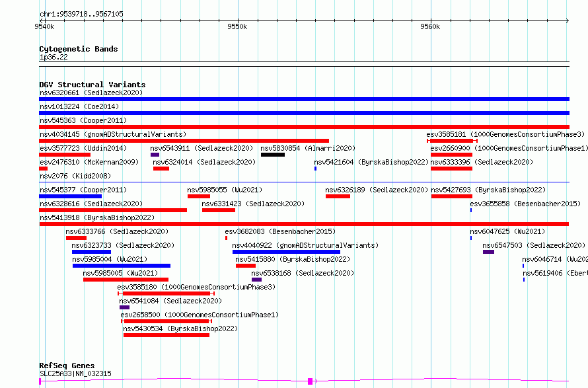Open nsv6047625 (Wu2021) label
Image resolution: width=588 pixels, height=388 pixels.
coord(507,231)
